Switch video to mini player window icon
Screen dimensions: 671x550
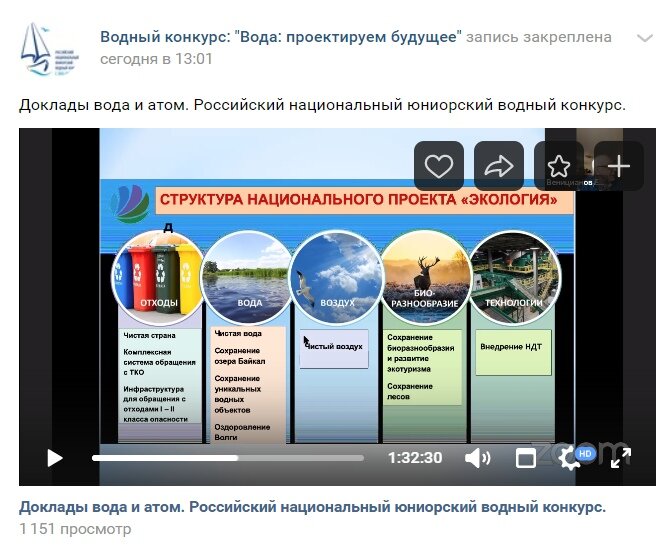click(x=526, y=458)
